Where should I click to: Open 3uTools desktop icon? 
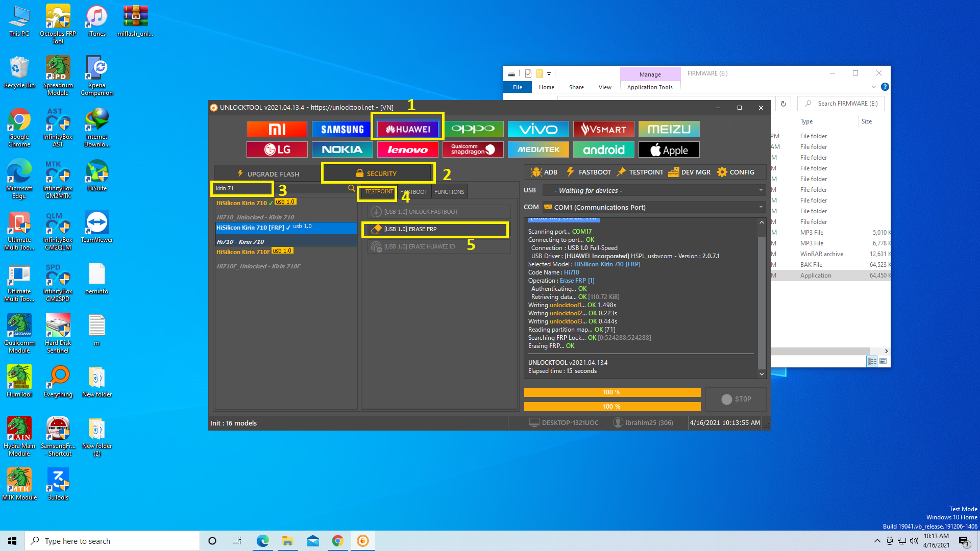pos(58,484)
